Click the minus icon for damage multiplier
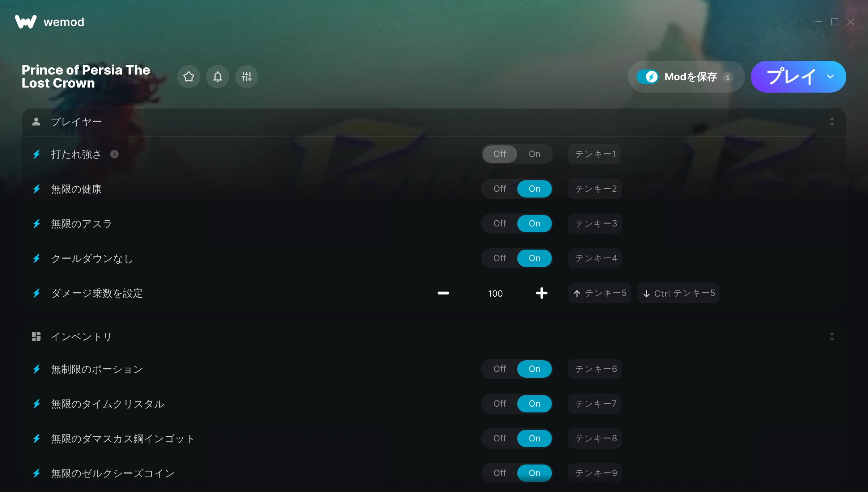Screen dimensions: 868x492 coord(443,293)
